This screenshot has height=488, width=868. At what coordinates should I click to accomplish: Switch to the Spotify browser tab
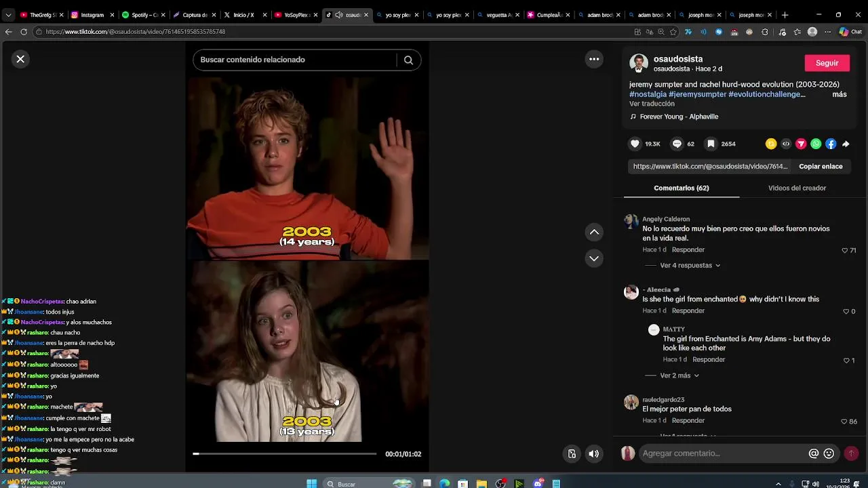tap(143, 14)
